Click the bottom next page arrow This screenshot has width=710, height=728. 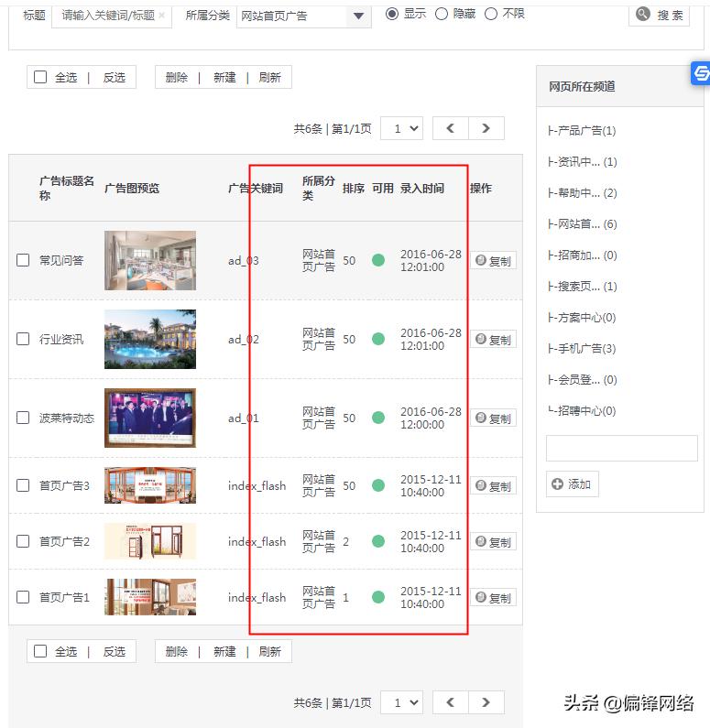486,702
